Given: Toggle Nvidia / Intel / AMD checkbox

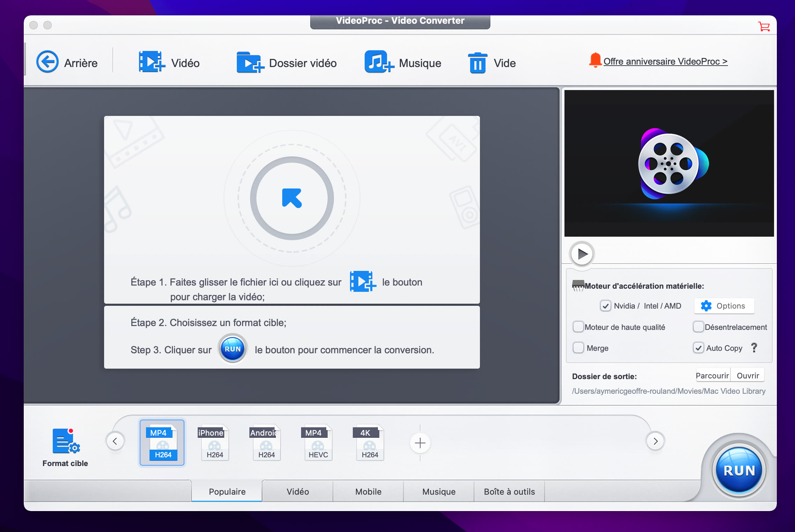Looking at the screenshot, I should [605, 306].
